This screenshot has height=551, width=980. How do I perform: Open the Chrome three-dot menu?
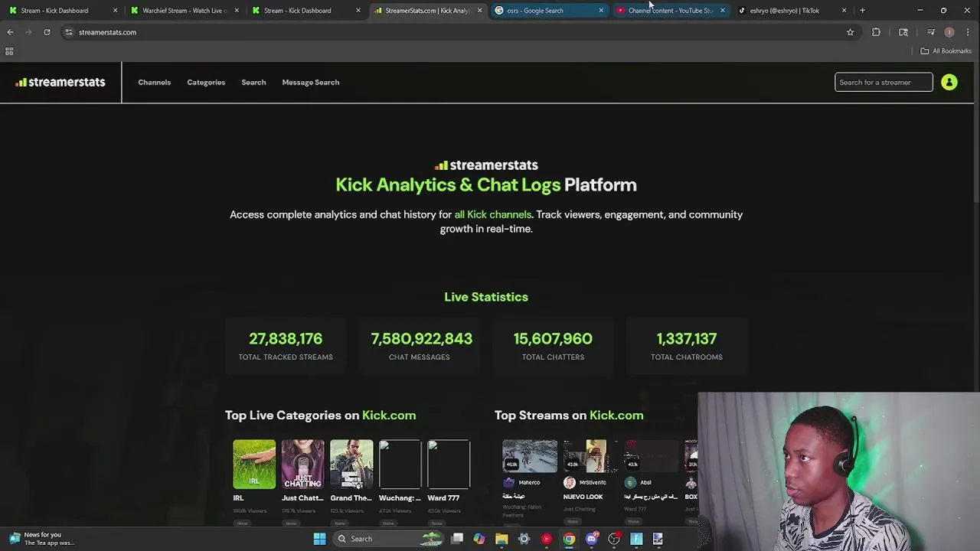[969, 32]
